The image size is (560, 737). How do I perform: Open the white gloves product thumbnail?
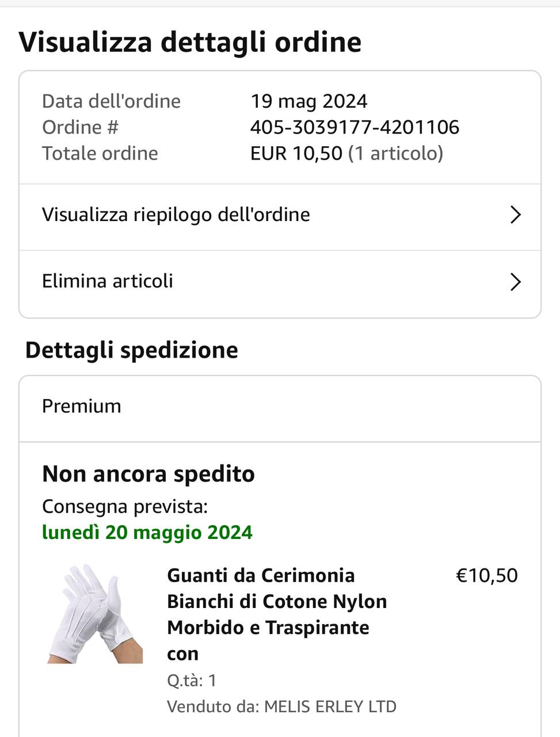[95, 614]
